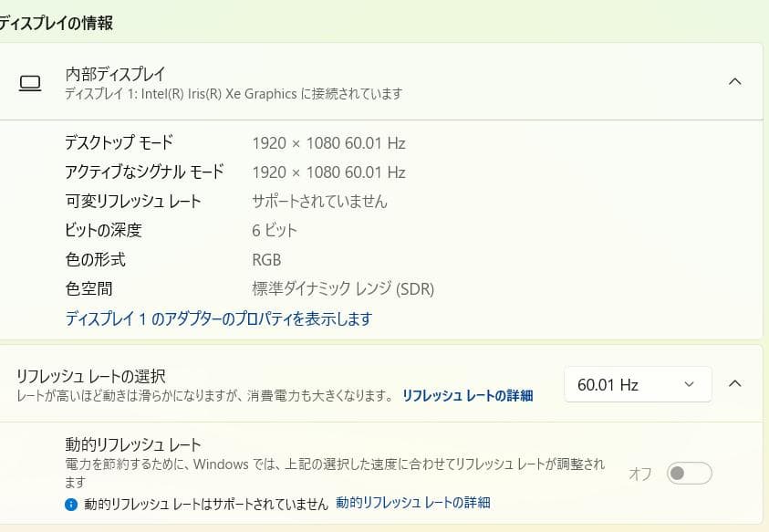This screenshot has height=532, width=769.
Task: Click the デスクトップ モード resolution value
Action: (x=328, y=142)
